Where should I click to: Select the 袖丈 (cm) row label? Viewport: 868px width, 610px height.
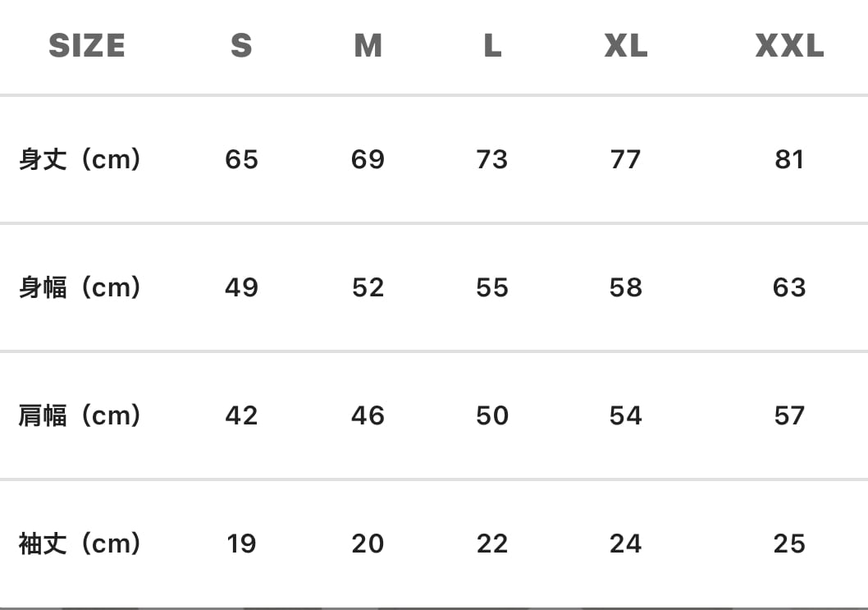tap(80, 543)
